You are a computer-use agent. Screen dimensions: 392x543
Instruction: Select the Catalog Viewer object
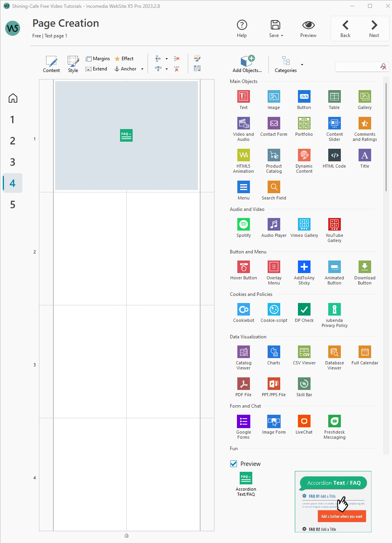(x=243, y=352)
